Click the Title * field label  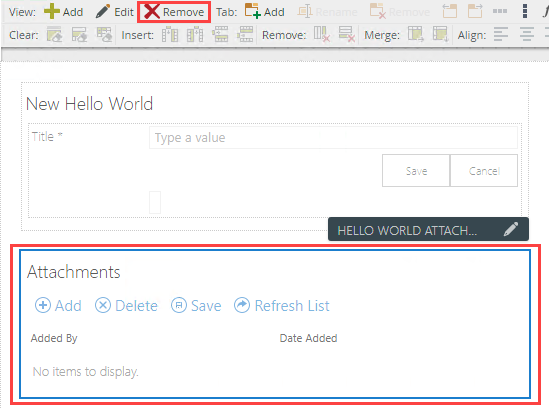click(x=47, y=136)
